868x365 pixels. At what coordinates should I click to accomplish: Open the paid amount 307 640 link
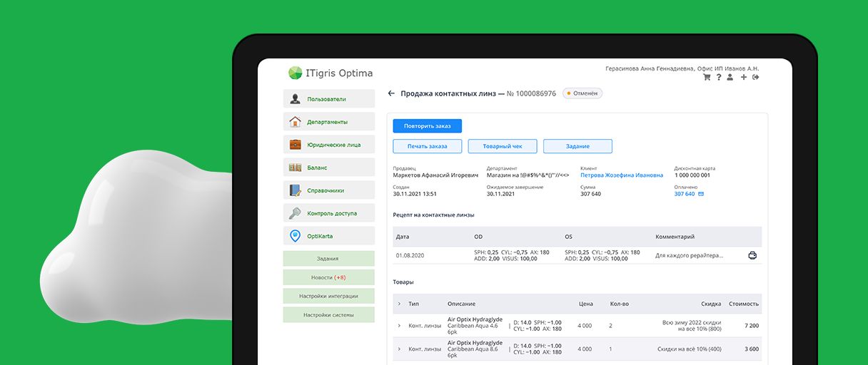coord(685,194)
